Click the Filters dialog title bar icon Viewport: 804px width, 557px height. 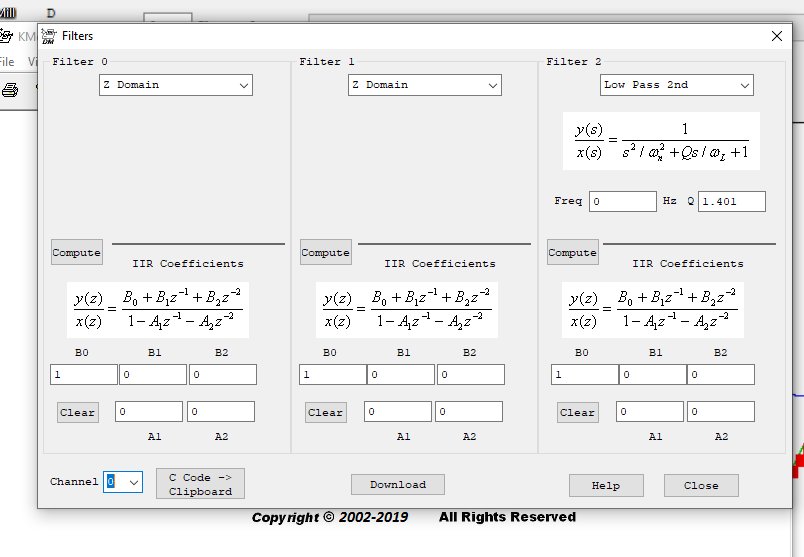click(x=48, y=36)
